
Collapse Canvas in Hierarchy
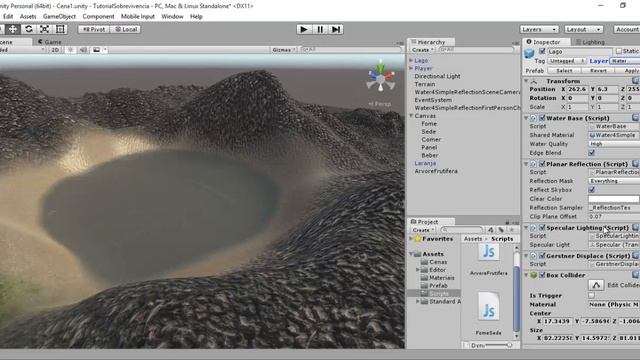tap(411, 116)
